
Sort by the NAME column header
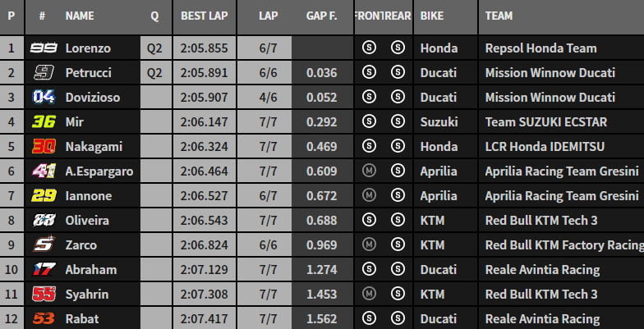coord(80,16)
